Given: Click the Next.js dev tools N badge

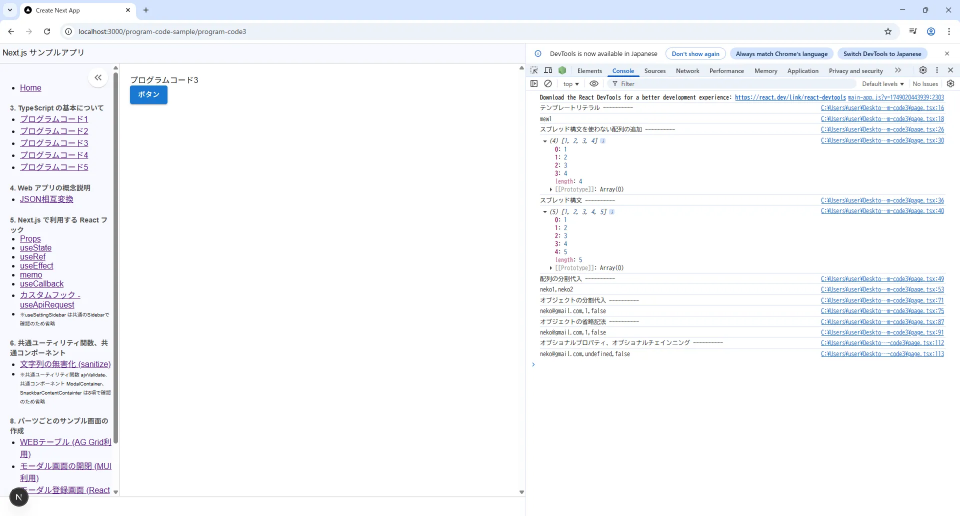Looking at the screenshot, I should tap(19, 498).
